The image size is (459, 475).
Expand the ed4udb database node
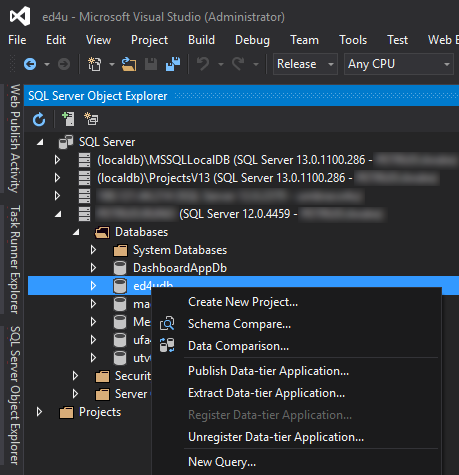[x=93, y=286]
